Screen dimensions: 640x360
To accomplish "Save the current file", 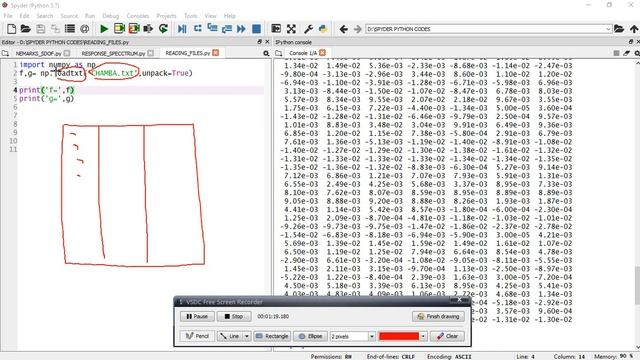I will [x=40, y=29].
